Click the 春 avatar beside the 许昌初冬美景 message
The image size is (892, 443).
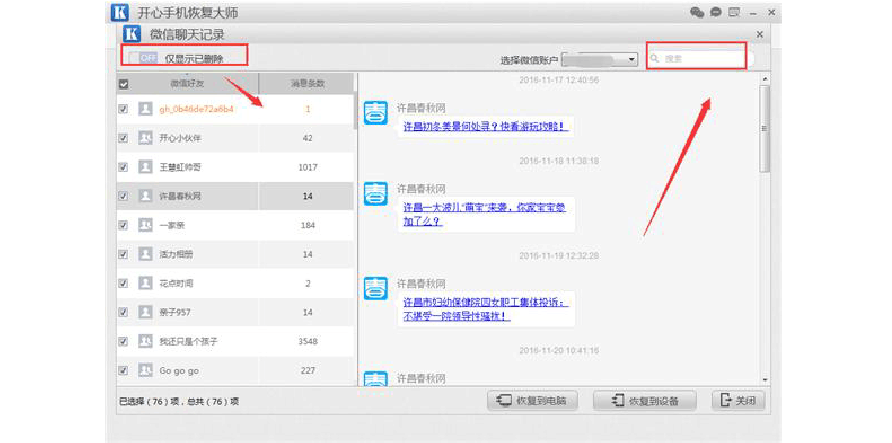coord(375,113)
